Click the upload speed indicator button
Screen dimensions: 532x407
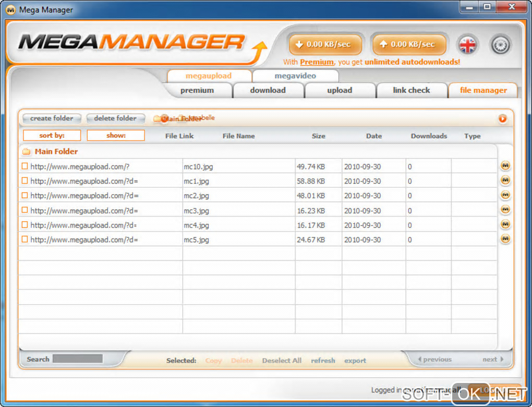point(409,44)
